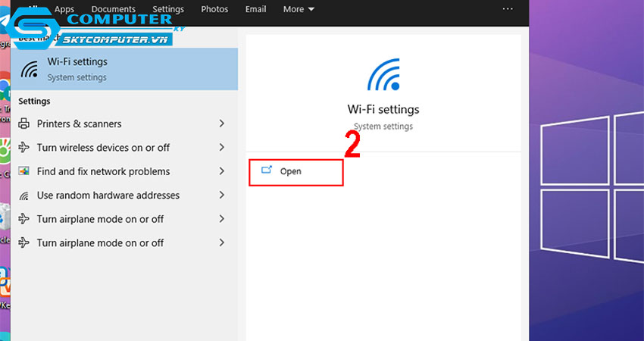
Task: Switch to the Email search tab
Action: [x=255, y=9]
